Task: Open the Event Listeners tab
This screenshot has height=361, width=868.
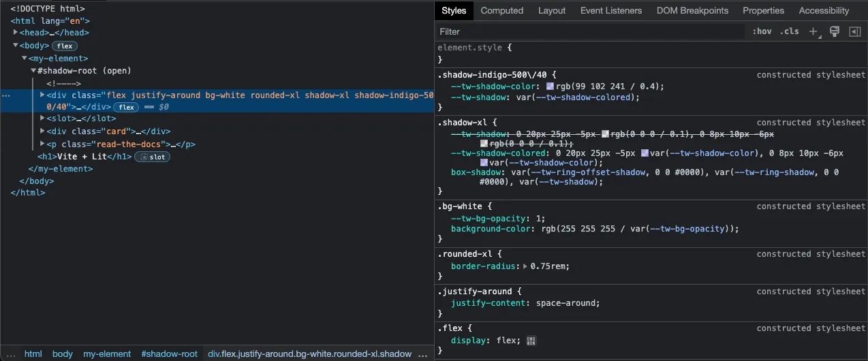Action: point(611,10)
